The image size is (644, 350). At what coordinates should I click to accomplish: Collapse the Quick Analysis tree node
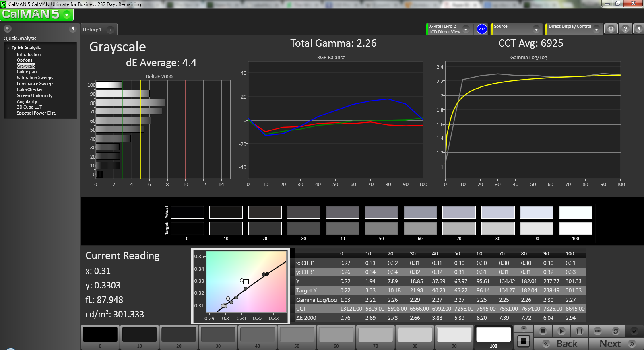[x=8, y=48]
